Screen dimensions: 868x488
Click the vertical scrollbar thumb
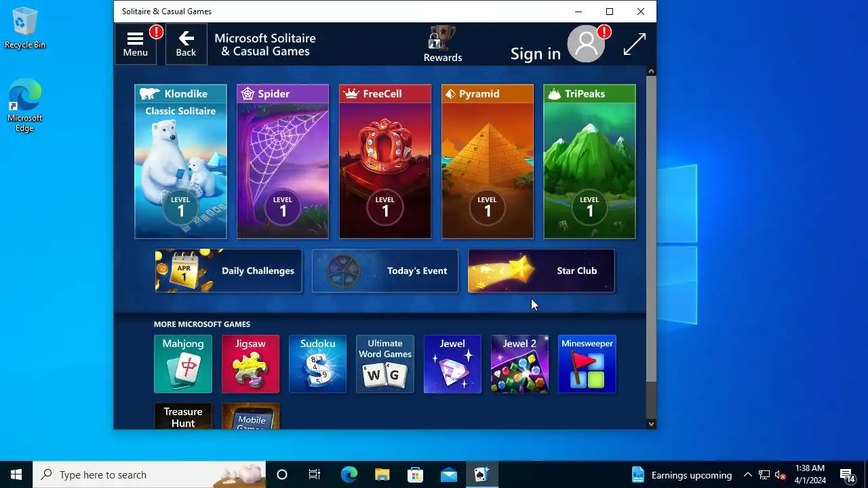point(651,228)
